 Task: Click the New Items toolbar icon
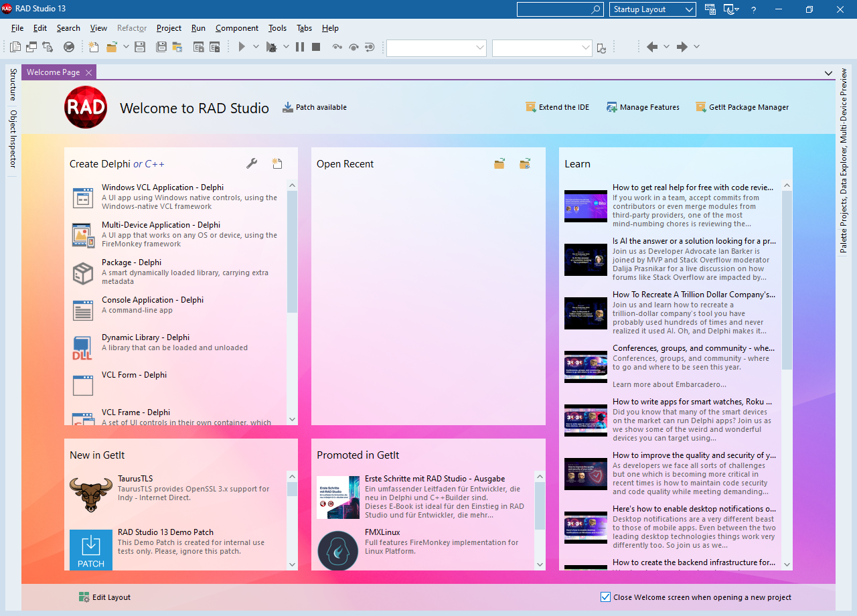pyautogui.click(x=94, y=47)
